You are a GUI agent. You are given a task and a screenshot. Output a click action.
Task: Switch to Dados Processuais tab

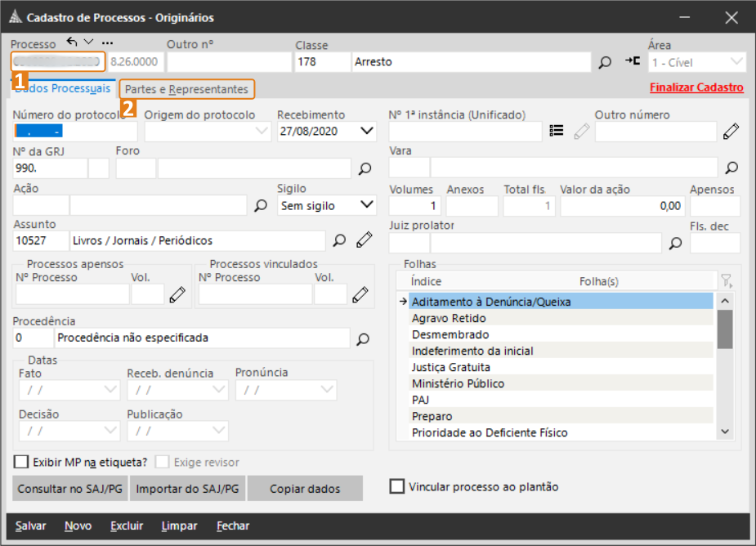point(63,89)
